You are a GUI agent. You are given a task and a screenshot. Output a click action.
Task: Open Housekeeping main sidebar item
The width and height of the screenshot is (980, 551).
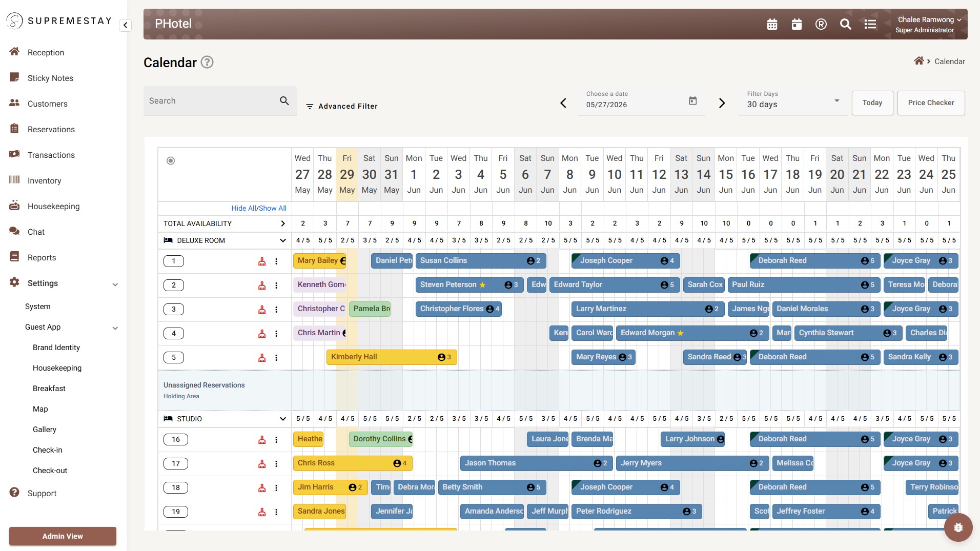pyautogui.click(x=53, y=206)
